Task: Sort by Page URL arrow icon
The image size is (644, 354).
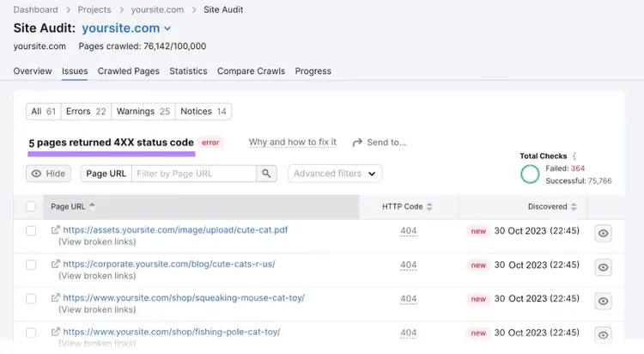Action: tap(92, 206)
